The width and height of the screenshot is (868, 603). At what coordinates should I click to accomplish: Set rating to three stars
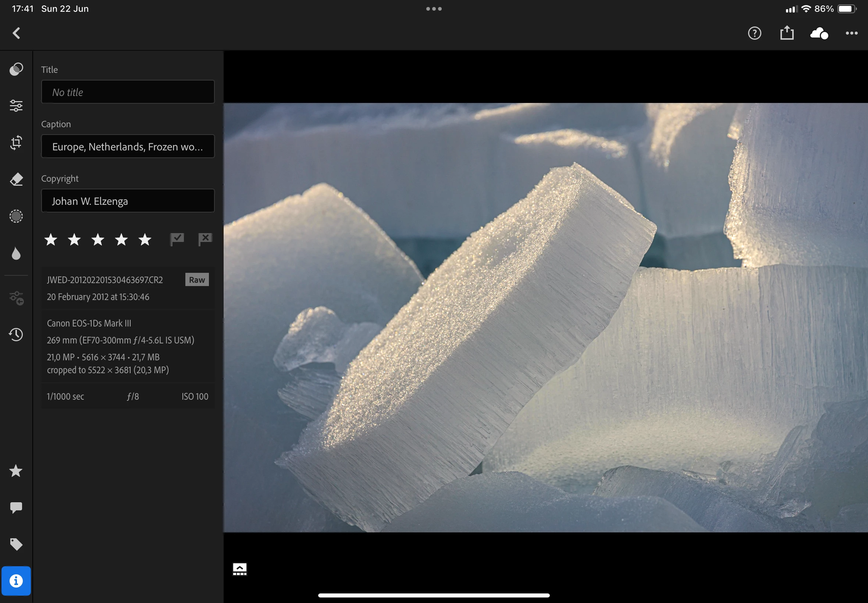tap(98, 239)
